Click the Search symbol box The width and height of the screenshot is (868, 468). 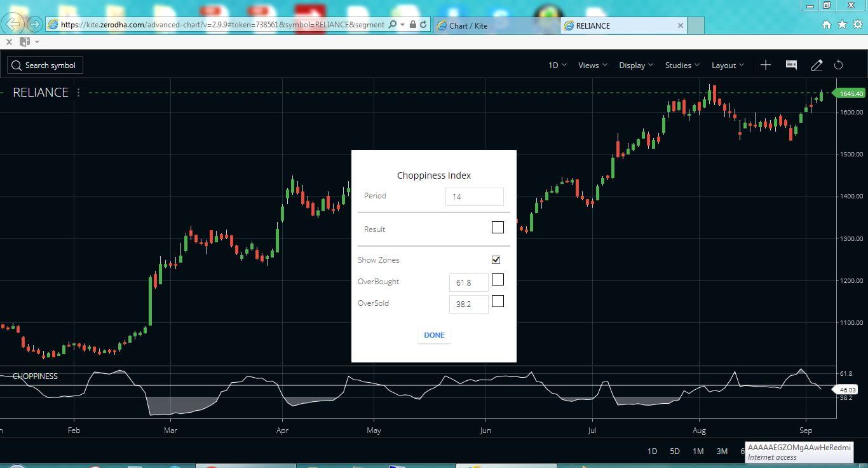click(45, 65)
